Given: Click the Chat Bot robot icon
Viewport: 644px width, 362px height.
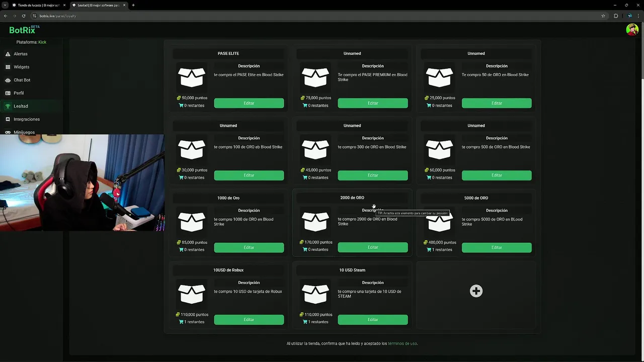Looking at the screenshot, I should 8,80.
